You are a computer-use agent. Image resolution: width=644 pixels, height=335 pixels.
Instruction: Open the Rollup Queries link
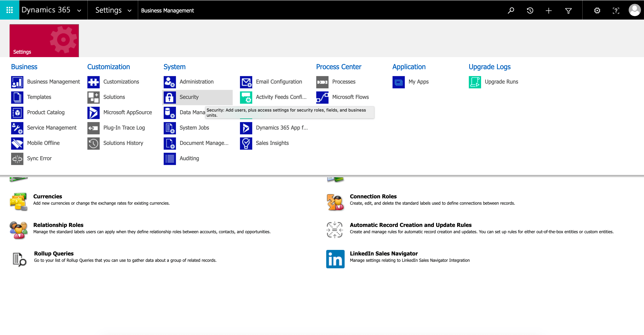click(x=54, y=254)
